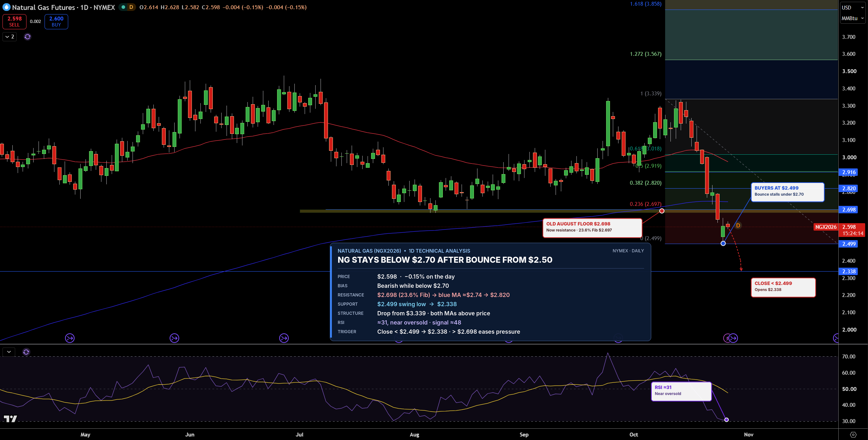Click the NGX2026 red price label
Image resolution: width=868 pixels, height=440 pixels.
coord(826,227)
